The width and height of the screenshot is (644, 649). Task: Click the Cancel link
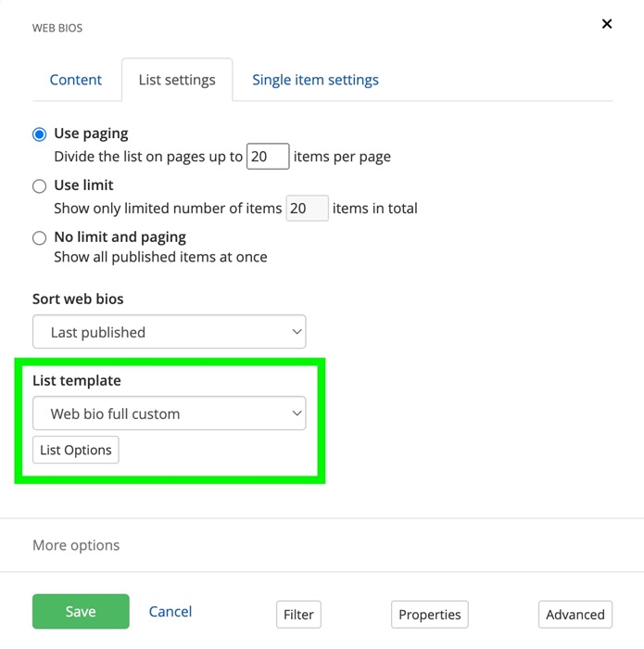pos(170,612)
